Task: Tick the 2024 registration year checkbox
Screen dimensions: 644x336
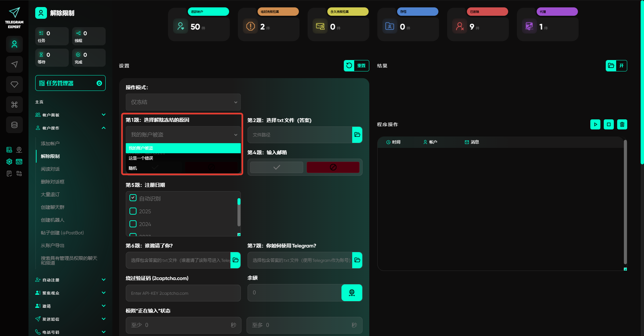Action: [x=133, y=224]
